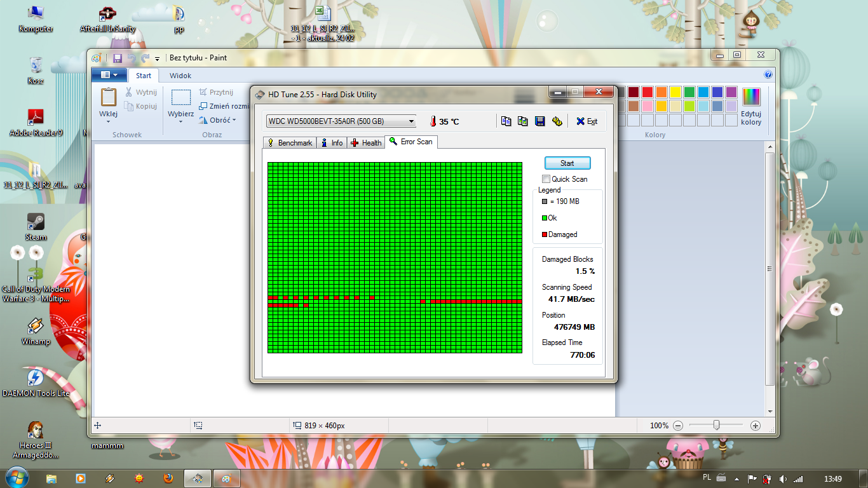Screen dimensions: 868x488
Task: Copy HD Tune info to clipboard
Action: click(x=506, y=121)
